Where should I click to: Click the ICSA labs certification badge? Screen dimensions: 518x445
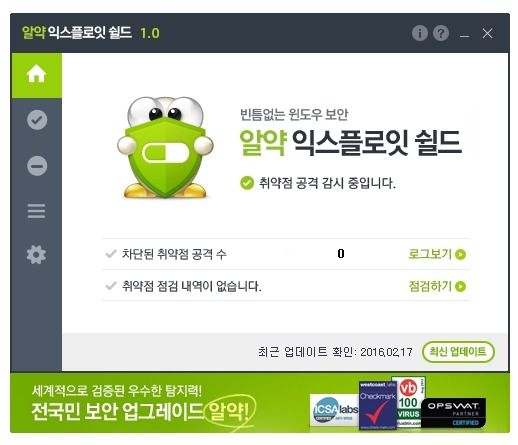334,410
